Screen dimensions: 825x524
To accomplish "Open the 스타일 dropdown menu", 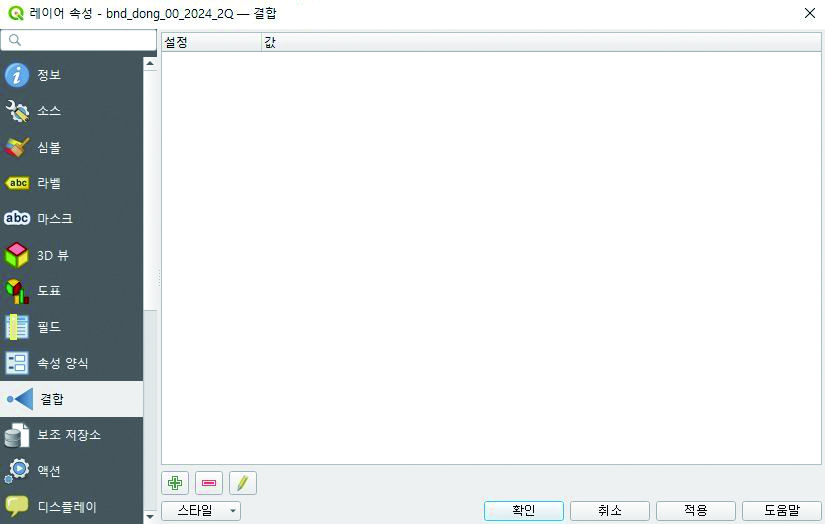I will pos(201,511).
